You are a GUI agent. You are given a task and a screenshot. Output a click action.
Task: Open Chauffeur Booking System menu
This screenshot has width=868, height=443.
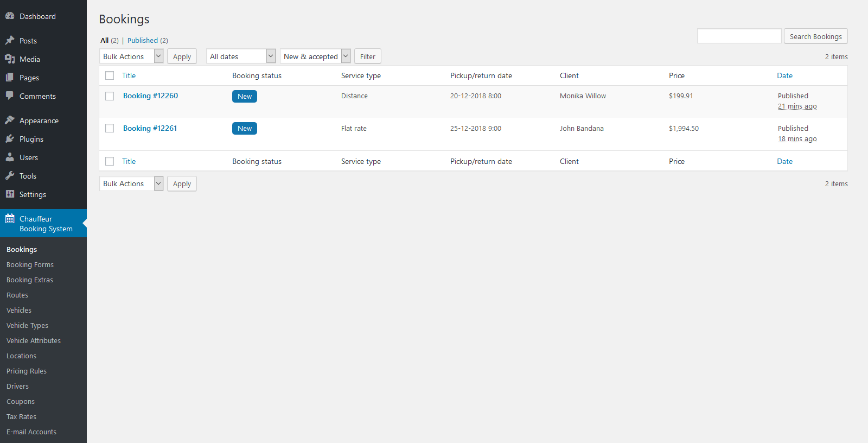[x=43, y=223]
